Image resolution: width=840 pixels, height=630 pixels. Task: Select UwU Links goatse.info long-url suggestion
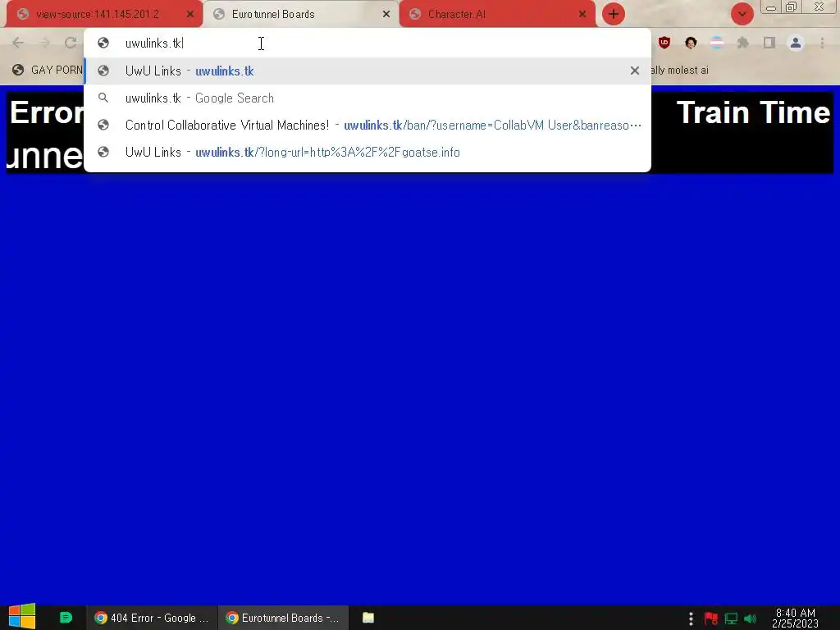point(367,152)
